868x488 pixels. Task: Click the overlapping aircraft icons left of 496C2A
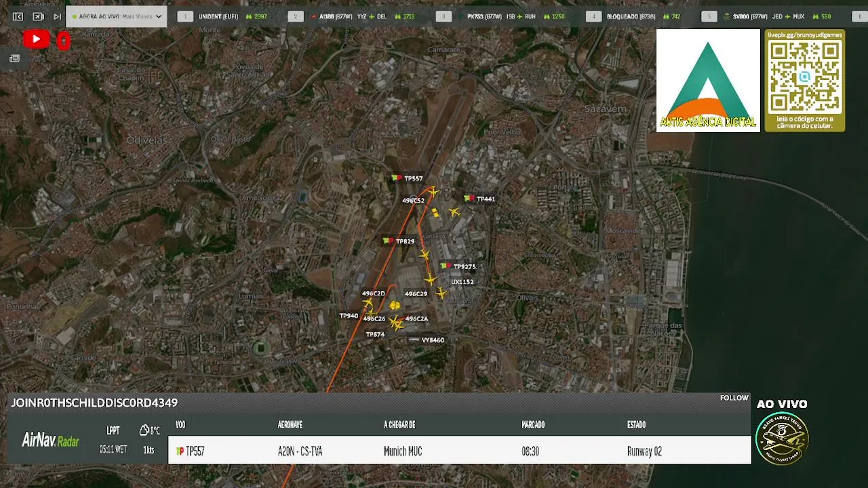[x=396, y=323]
